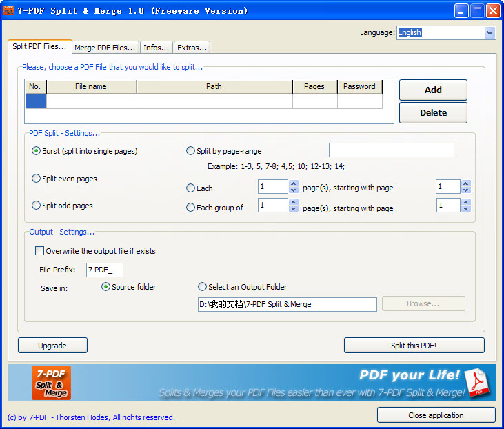Select the Split odd pages option
The image size is (504, 429).
37,206
